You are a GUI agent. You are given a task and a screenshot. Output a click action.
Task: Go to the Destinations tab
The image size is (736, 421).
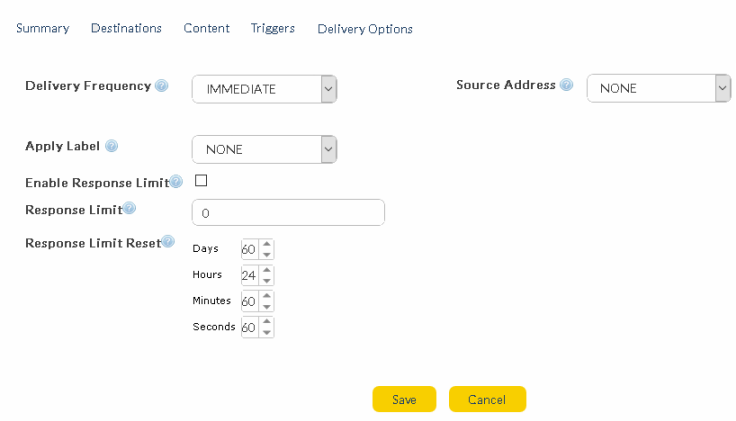[126, 28]
